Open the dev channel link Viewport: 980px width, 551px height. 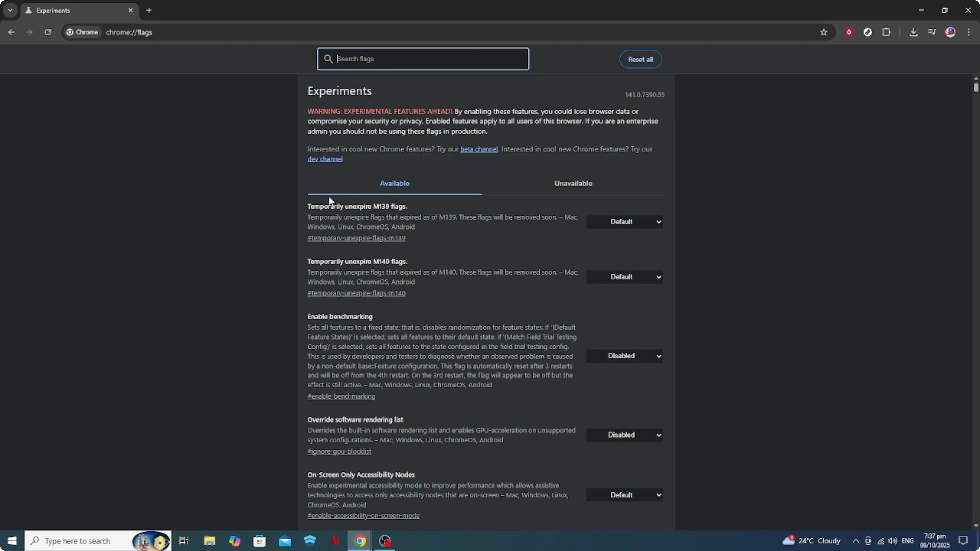click(x=325, y=159)
